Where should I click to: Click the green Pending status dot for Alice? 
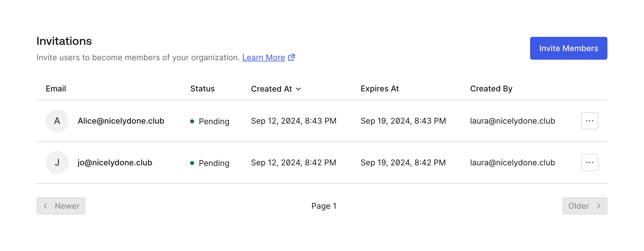192,121
